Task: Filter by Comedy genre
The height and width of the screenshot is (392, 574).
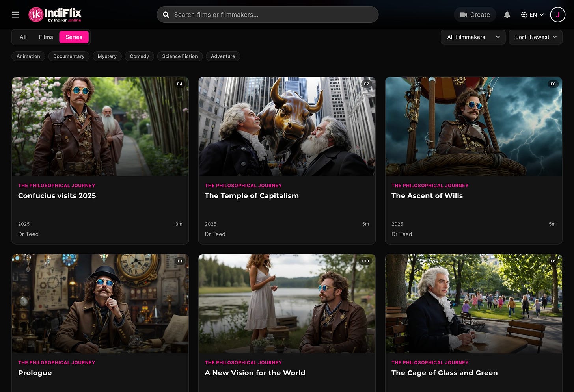Action: coord(140,56)
